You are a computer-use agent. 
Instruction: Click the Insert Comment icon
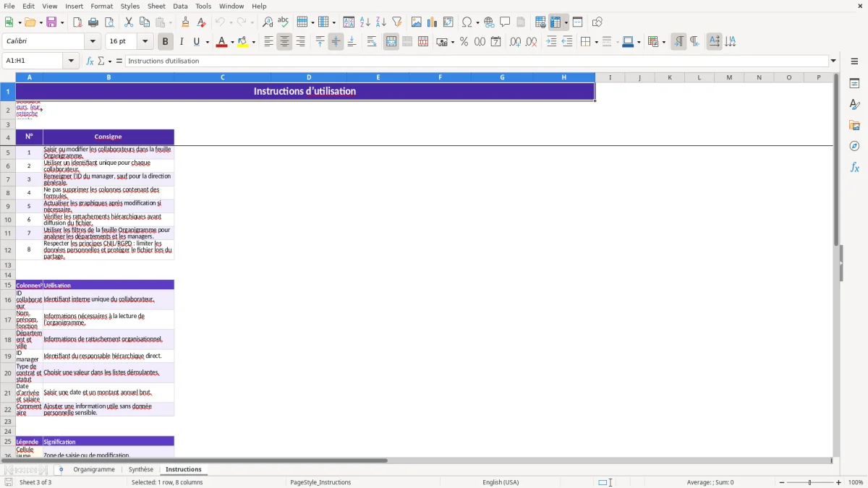pos(505,22)
